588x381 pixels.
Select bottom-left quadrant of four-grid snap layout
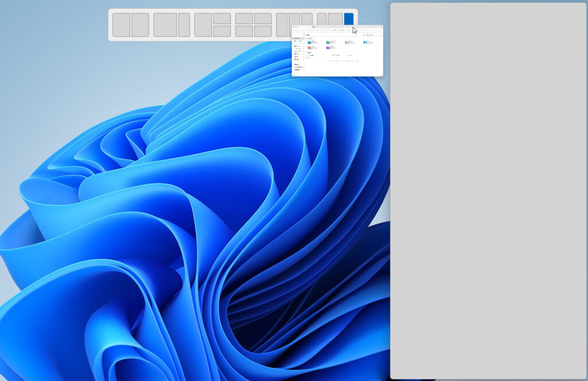tap(244, 31)
